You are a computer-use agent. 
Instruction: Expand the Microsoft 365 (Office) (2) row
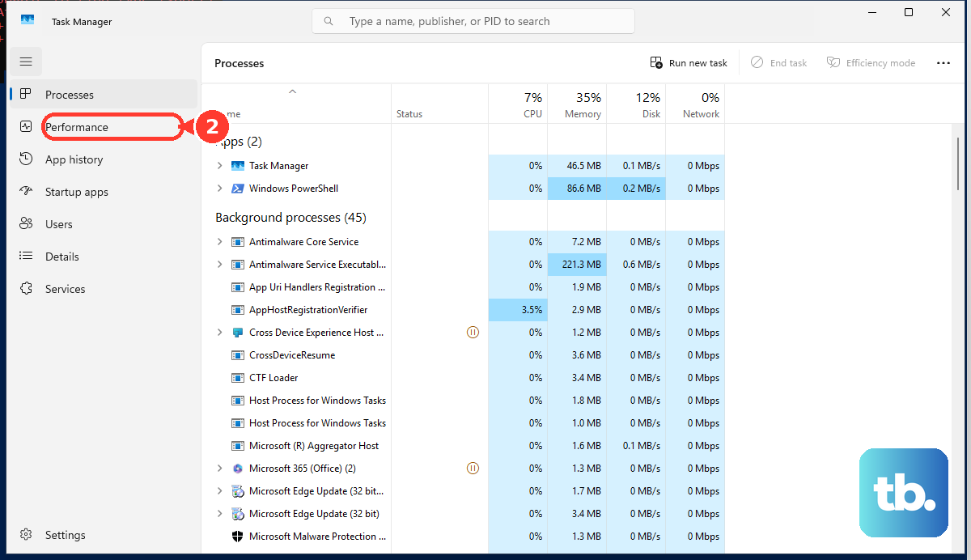point(219,469)
